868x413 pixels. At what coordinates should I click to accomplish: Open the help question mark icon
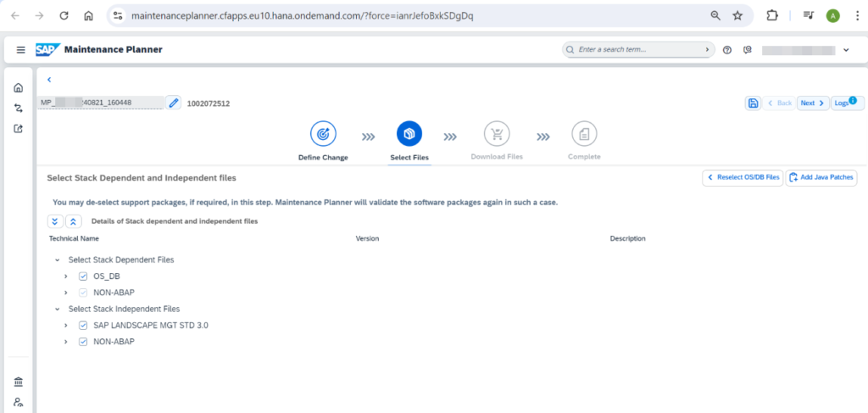coord(727,50)
